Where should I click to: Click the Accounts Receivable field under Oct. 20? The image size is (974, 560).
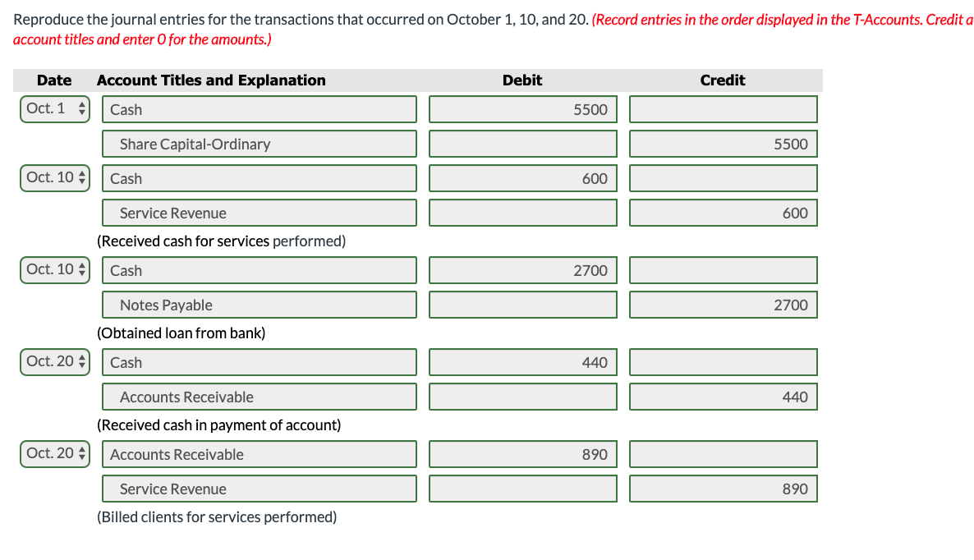[259, 396]
